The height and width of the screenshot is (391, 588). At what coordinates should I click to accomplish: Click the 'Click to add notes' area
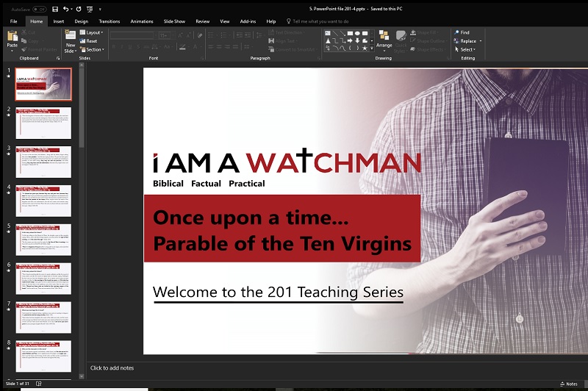tap(112, 367)
